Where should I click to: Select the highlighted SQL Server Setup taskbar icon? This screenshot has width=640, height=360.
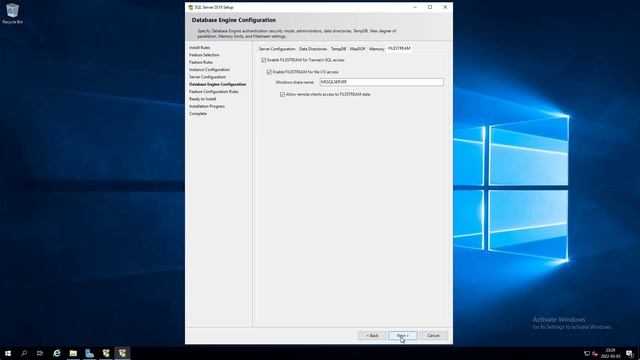point(122,353)
